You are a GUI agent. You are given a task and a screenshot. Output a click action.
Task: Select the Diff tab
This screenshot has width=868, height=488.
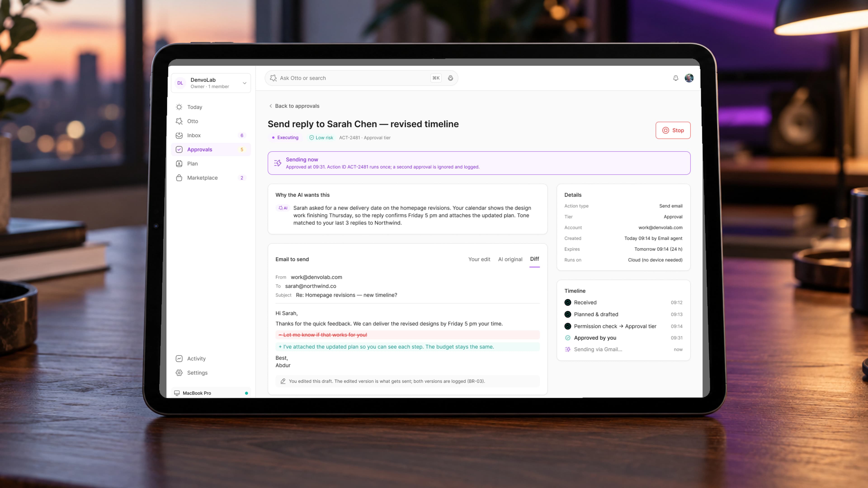coord(534,259)
